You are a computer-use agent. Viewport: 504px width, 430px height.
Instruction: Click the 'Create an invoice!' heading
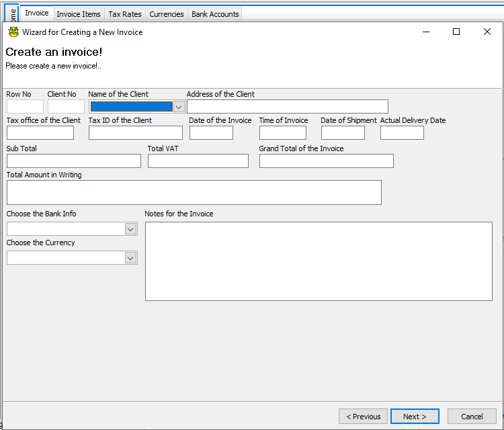pos(54,52)
